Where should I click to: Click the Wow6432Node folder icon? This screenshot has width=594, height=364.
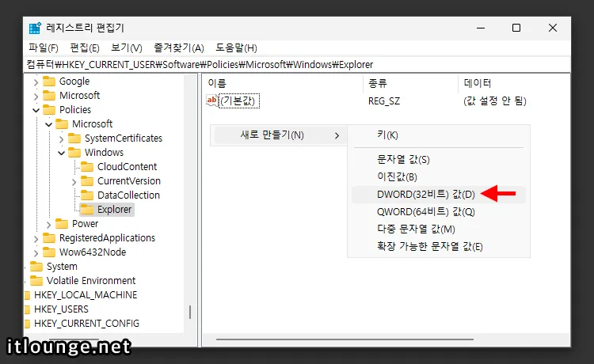click(49, 252)
